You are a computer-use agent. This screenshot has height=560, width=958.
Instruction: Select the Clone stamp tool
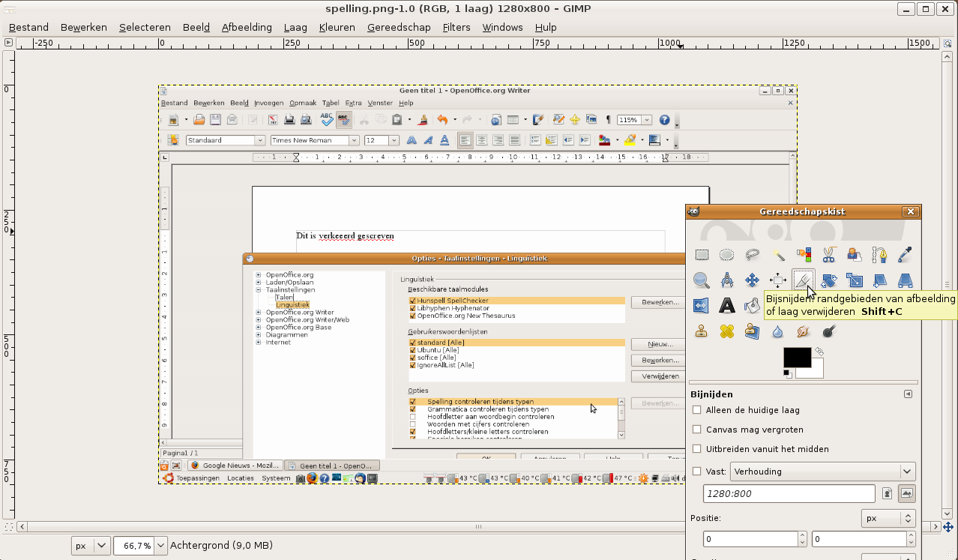[701, 331]
